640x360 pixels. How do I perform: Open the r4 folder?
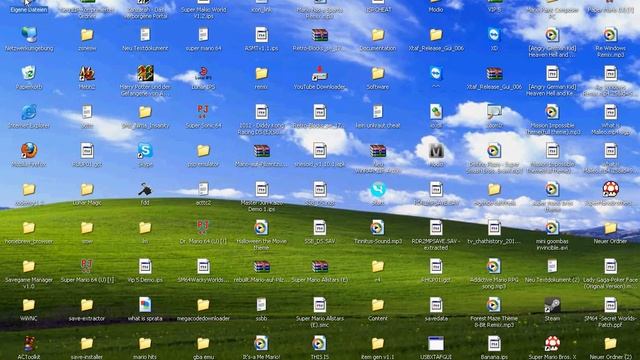pyautogui.click(x=378, y=267)
